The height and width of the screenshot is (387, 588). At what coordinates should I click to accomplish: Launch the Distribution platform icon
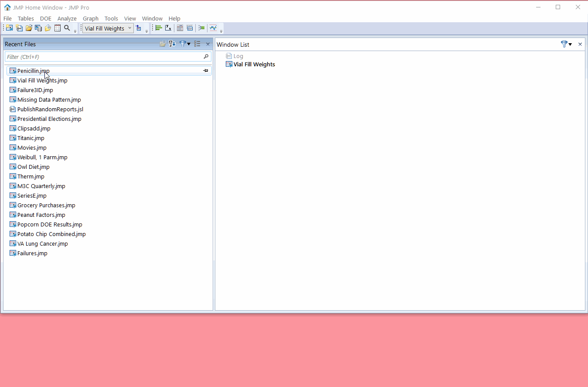click(158, 28)
